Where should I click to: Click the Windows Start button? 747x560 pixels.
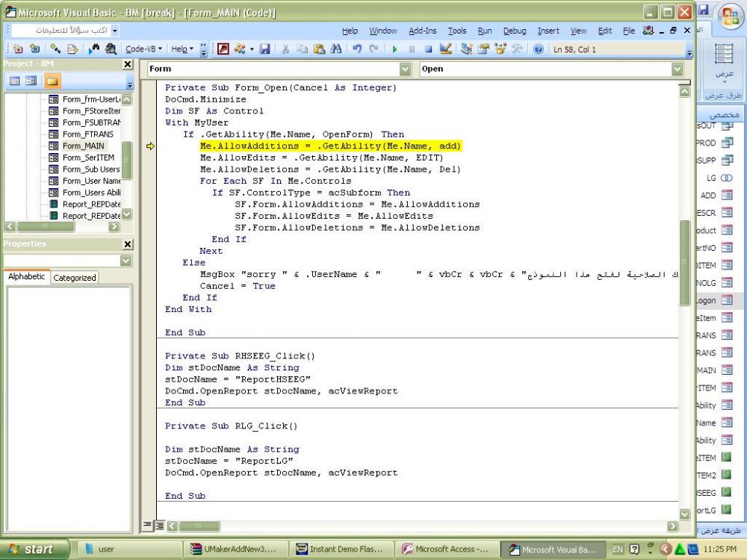tap(35, 550)
